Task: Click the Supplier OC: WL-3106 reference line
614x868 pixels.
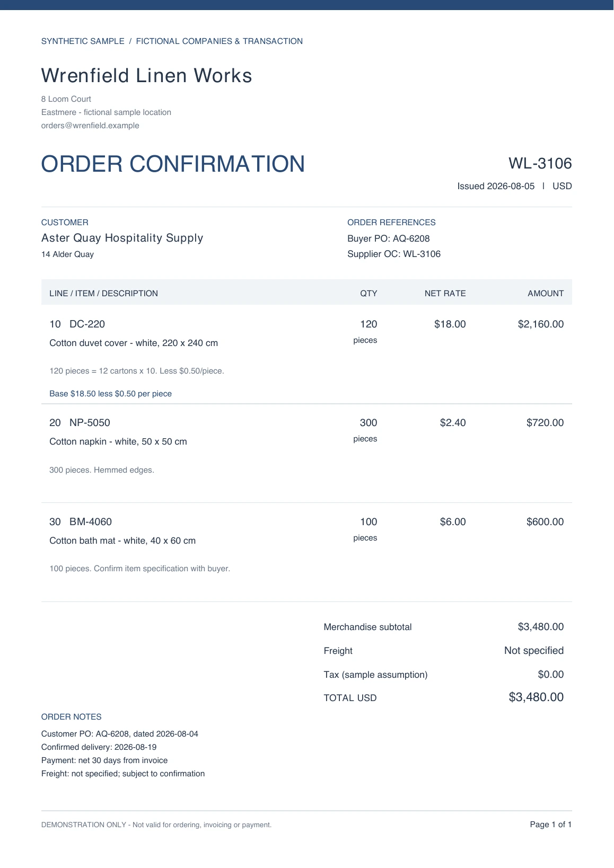Action: [394, 254]
